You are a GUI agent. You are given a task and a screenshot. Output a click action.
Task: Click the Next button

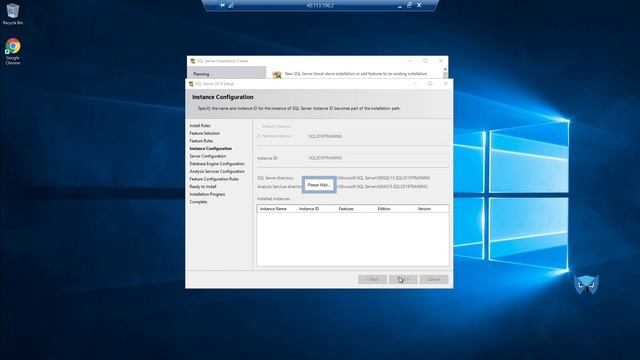tap(403, 279)
